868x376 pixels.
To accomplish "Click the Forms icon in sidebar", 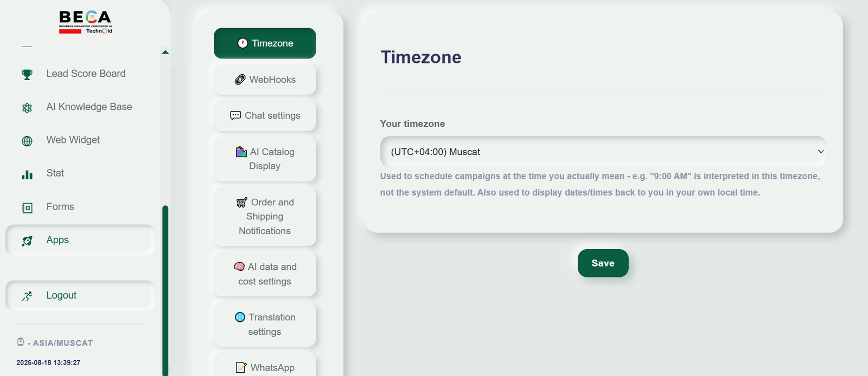I will click(27, 208).
